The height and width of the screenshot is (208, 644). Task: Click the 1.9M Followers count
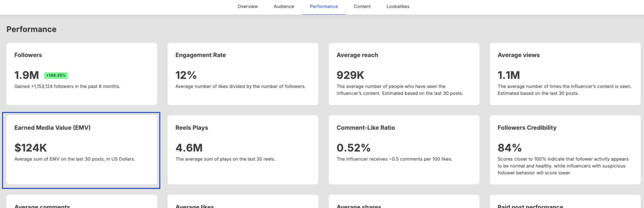click(27, 75)
